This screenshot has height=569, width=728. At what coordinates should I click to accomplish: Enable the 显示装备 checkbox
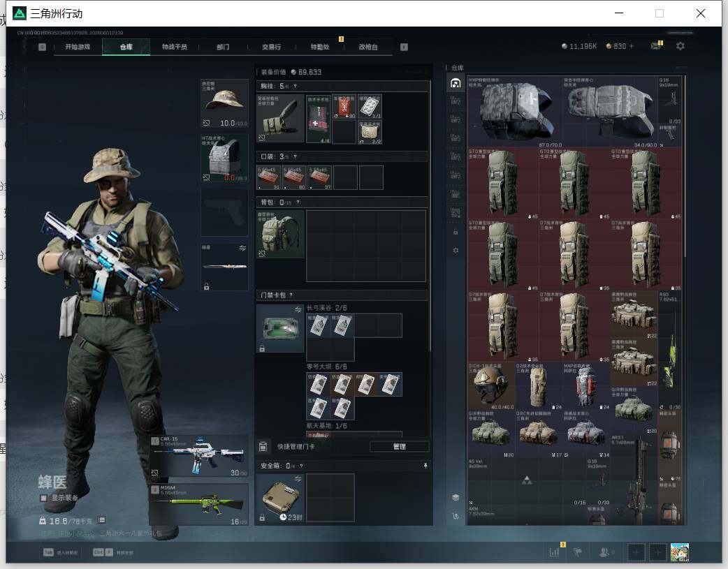[43, 498]
